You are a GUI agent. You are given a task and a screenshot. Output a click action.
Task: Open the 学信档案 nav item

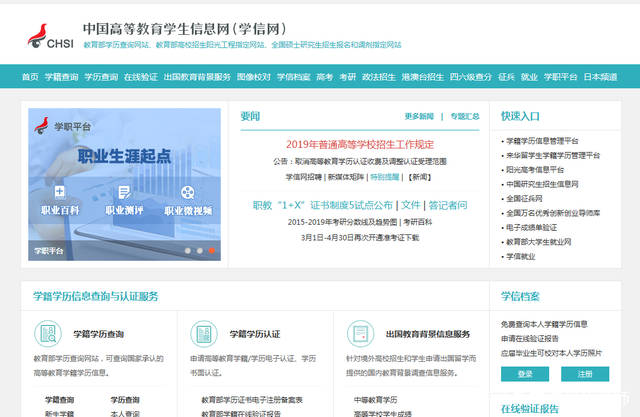293,77
